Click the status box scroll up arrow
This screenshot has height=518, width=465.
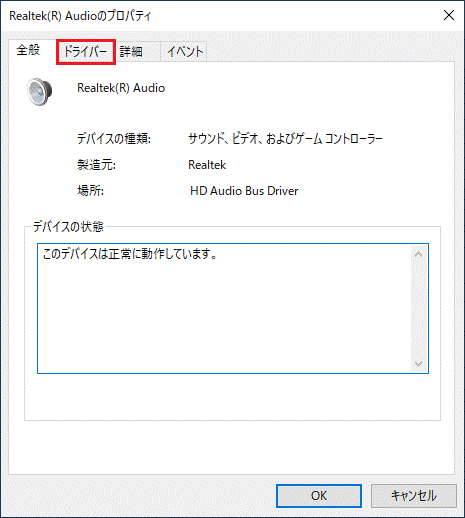[x=419, y=255]
